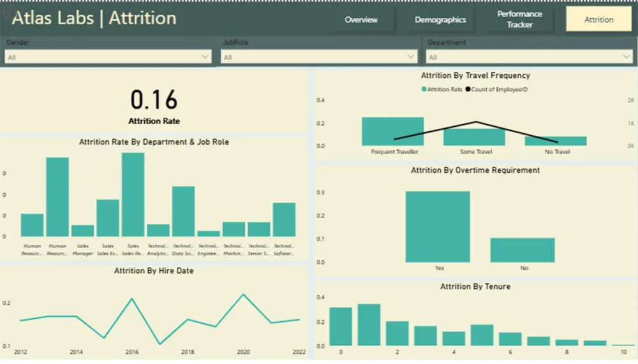Screen dimensions: 638x364
Task: Click the Attrition By Travel Frequency title
Action: [x=475, y=76]
